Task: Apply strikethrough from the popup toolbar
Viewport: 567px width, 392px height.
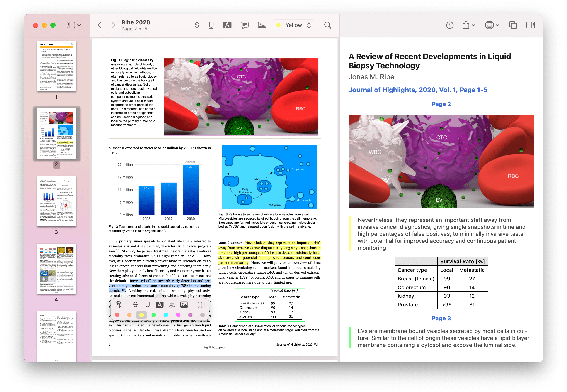Action: click(x=135, y=305)
